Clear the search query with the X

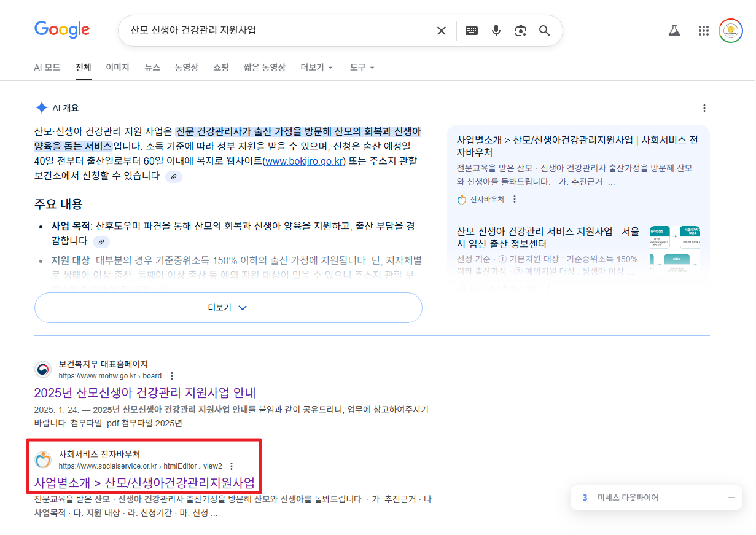click(x=441, y=30)
